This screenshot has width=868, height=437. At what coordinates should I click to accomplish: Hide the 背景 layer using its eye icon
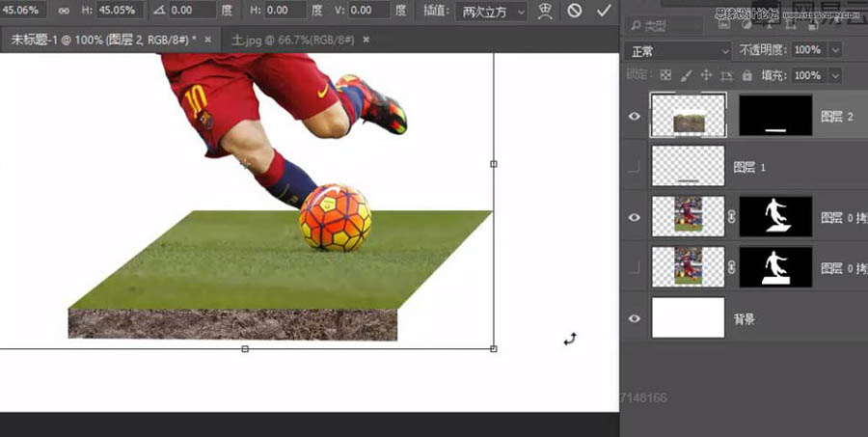click(634, 317)
